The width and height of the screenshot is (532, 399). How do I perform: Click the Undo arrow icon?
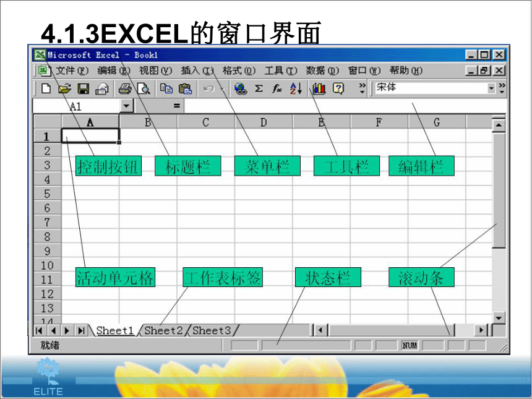pos(208,88)
